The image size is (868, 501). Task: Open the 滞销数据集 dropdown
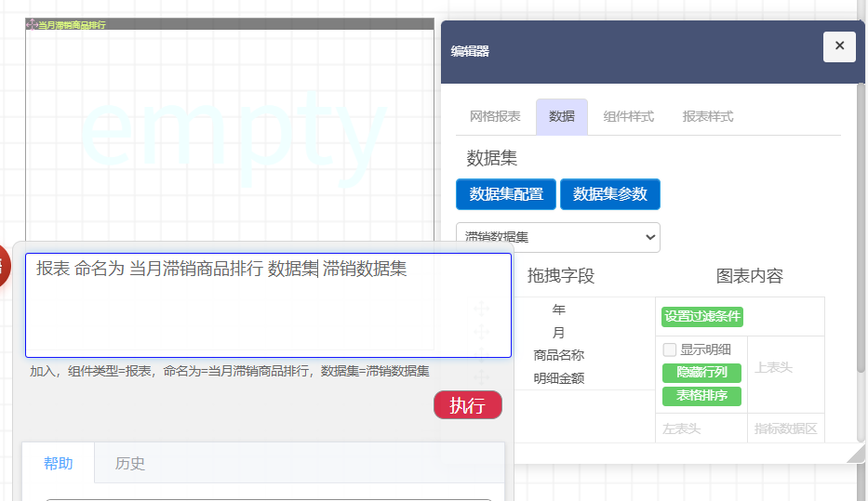click(x=558, y=237)
